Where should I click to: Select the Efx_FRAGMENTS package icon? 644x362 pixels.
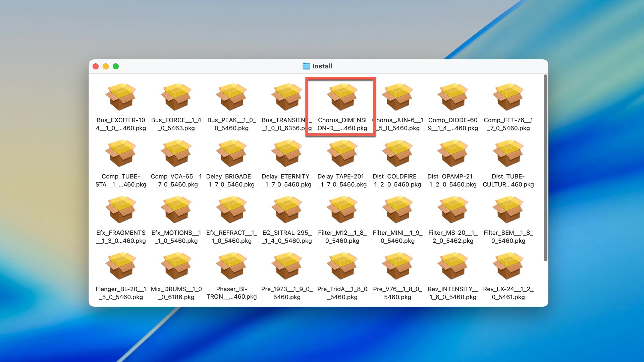click(x=121, y=210)
